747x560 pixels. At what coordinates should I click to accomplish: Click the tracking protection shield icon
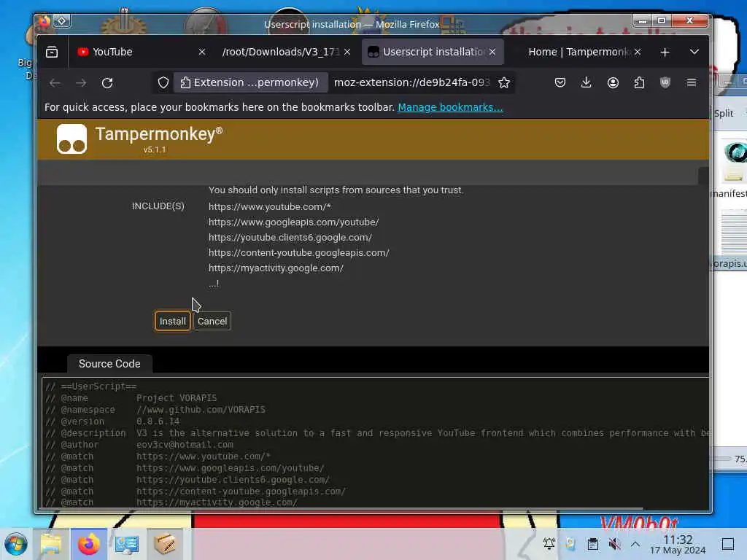tap(163, 83)
